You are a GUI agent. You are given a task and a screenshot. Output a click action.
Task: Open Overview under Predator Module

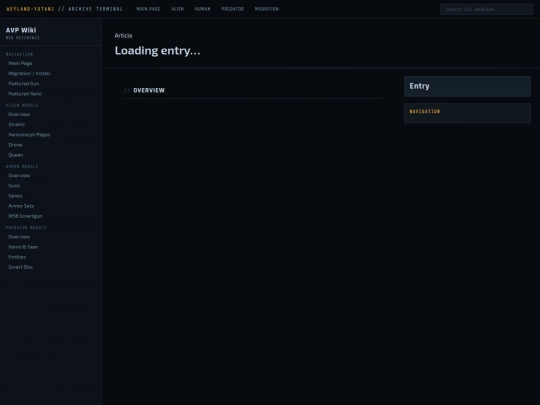pyautogui.click(x=19, y=237)
